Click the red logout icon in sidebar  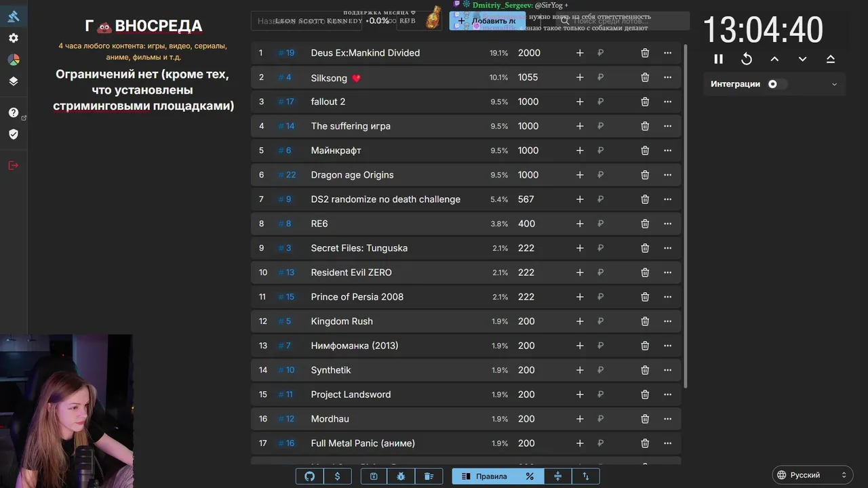pyautogui.click(x=14, y=165)
